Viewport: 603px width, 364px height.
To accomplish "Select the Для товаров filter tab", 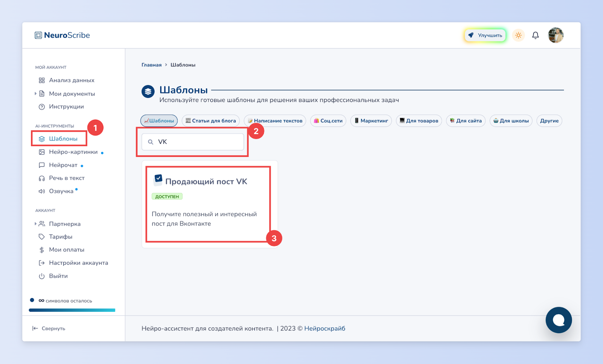I will pos(419,121).
